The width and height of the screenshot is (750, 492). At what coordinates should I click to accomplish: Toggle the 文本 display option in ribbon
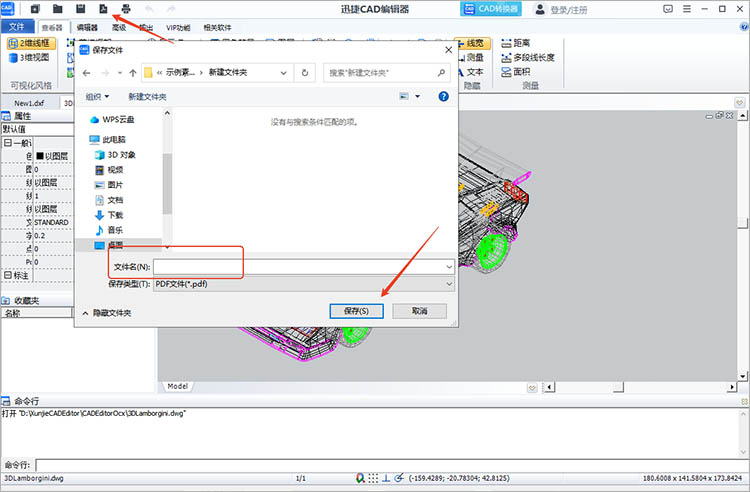pyautogui.click(x=471, y=72)
